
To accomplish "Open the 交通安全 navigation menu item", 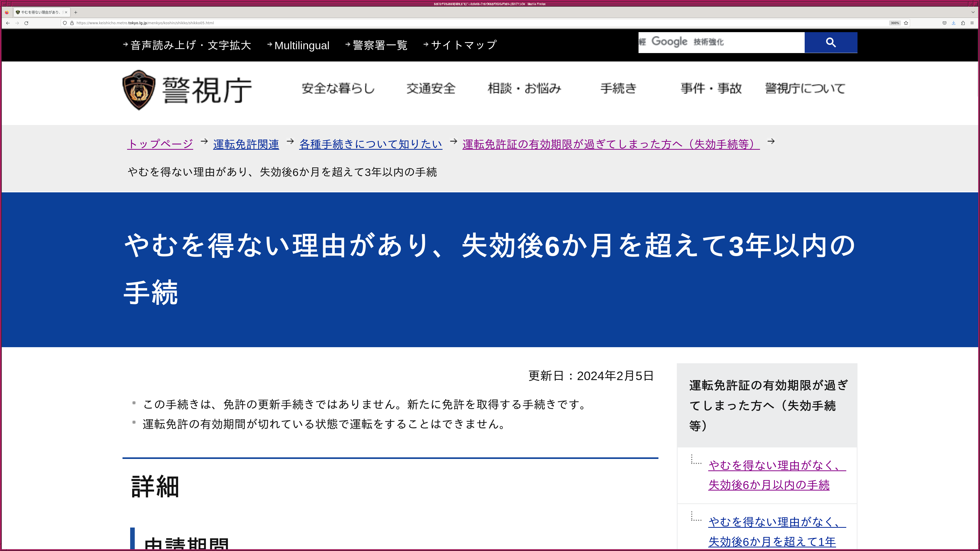I will point(431,88).
